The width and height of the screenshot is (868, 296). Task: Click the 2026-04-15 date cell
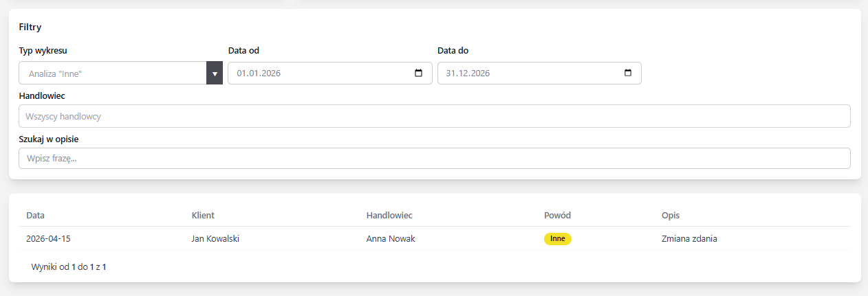point(49,239)
